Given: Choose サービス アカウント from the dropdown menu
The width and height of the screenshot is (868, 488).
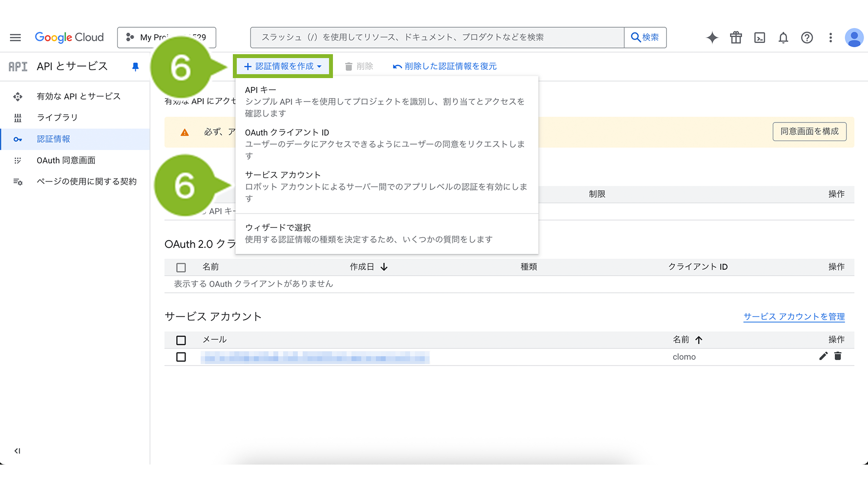Looking at the screenshot, I should (283, 175).
